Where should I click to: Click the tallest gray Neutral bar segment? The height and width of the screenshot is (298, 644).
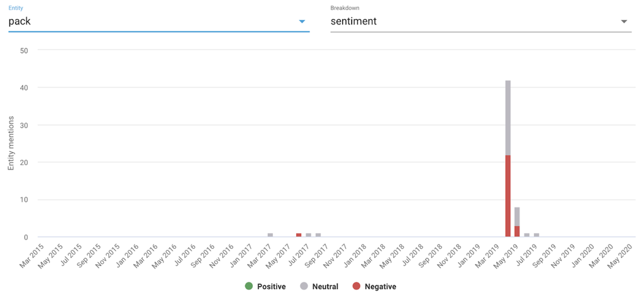click(508, 118)
